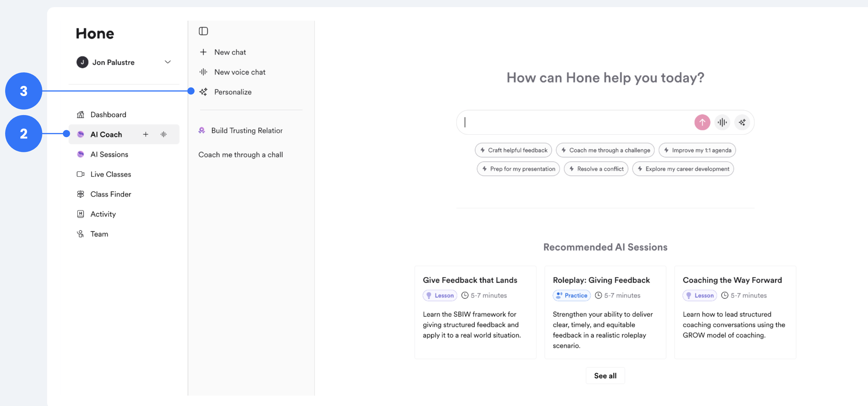Open the Dashboard from the house icon
Image resolution: width=868 pixels, height=406 pixels.
pos(80,114)
